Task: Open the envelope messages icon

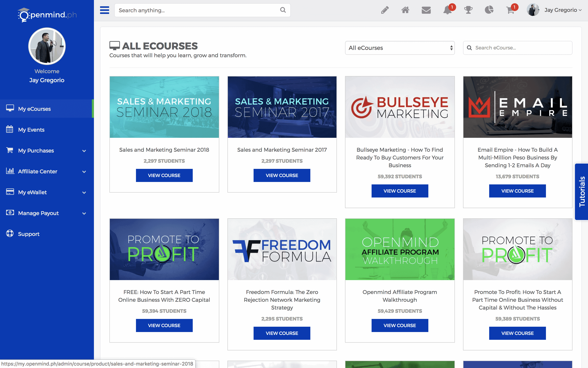Action: click(x=426, y=10)
